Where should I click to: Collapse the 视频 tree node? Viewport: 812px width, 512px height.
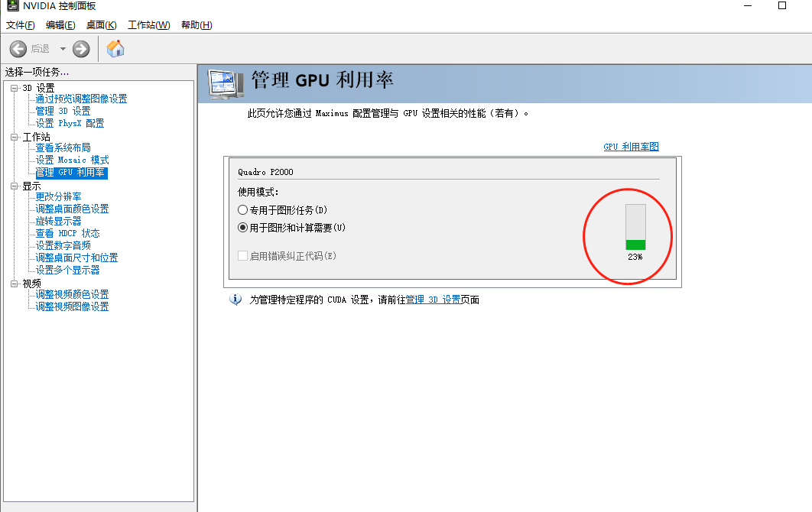click(14, 284)
